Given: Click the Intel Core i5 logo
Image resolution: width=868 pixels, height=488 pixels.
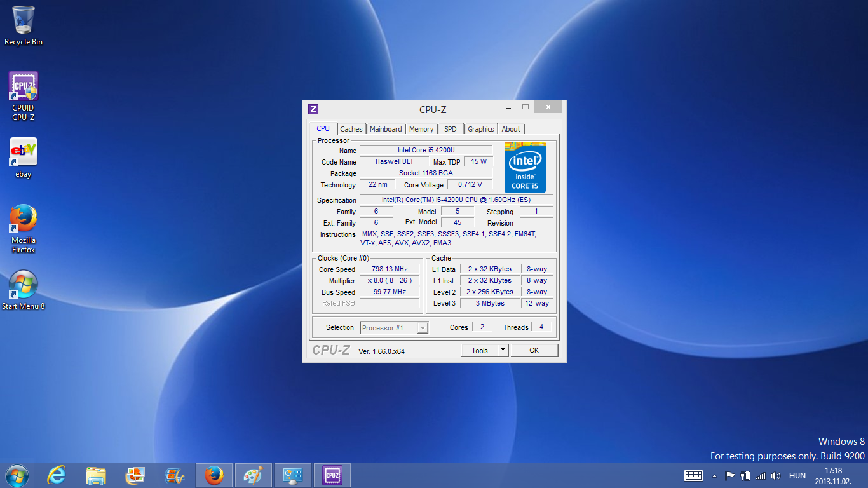Looking at the screenshot, I should coord(524,168).
